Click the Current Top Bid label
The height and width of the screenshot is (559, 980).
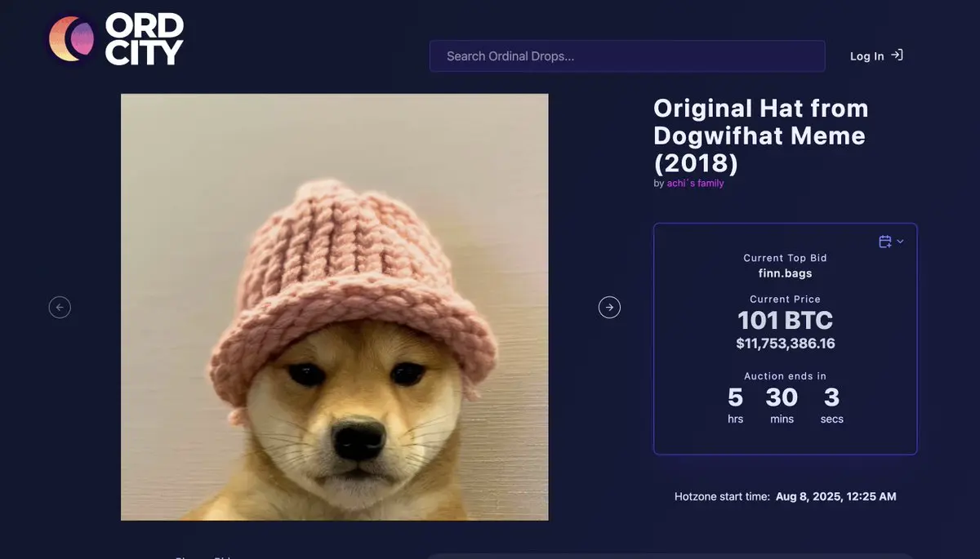tap(785, 258)
